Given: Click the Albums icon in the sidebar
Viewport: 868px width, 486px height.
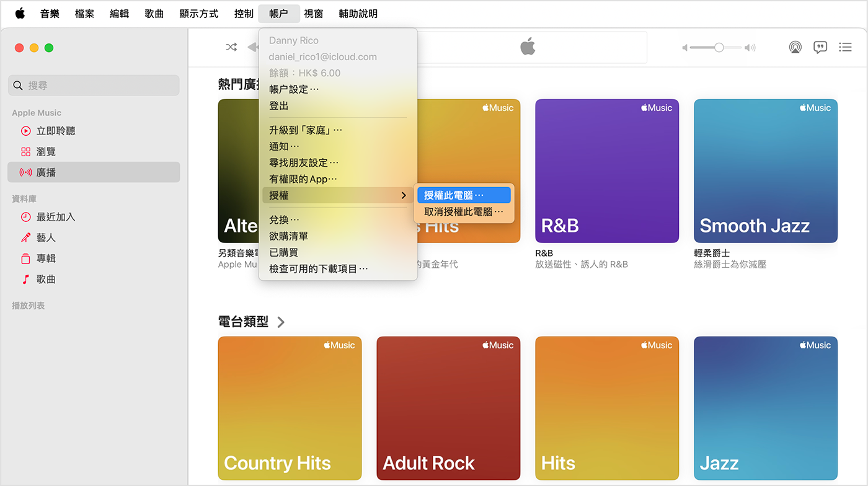Looking at the screenshot, I should pyautogui.click(x=25, y=258).
